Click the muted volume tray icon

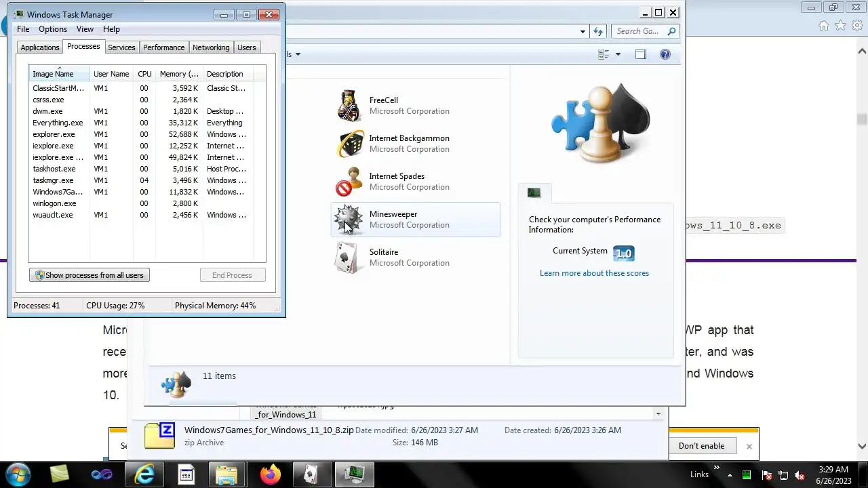pyautogui.click(x=800, y=475)
